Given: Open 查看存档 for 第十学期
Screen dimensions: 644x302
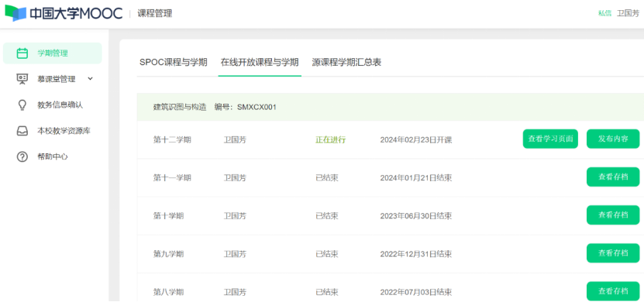Looking at the screenshot, I should click(613, 215).
